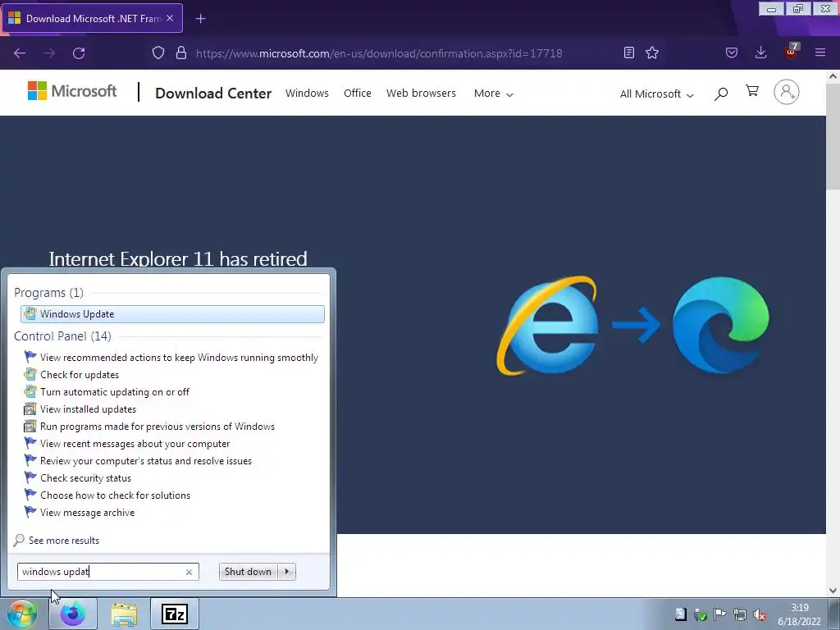Click the scrollbar down arrow

coord(833,591)
